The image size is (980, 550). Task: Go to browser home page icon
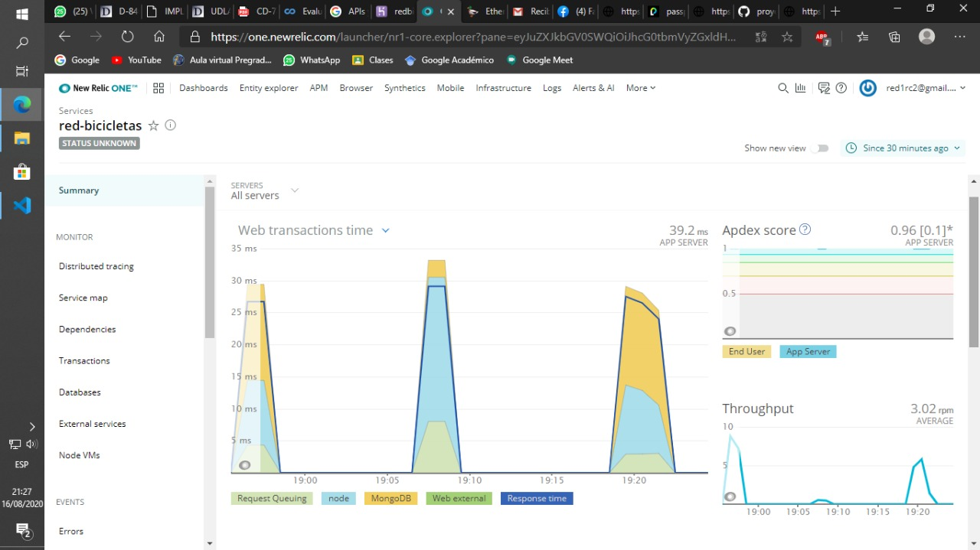[x=159, y=36]
